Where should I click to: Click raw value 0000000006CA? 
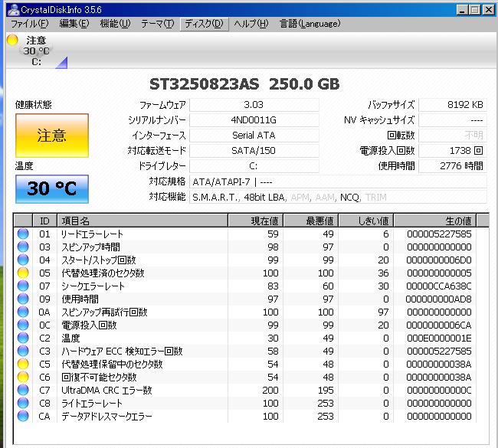tap(439, 325)
